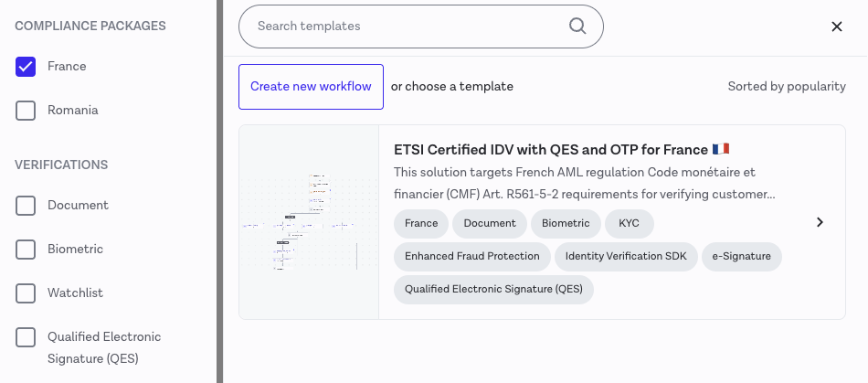Uncheck the France compliance package
The image size is (868, 383).
(x=26, y=67)
